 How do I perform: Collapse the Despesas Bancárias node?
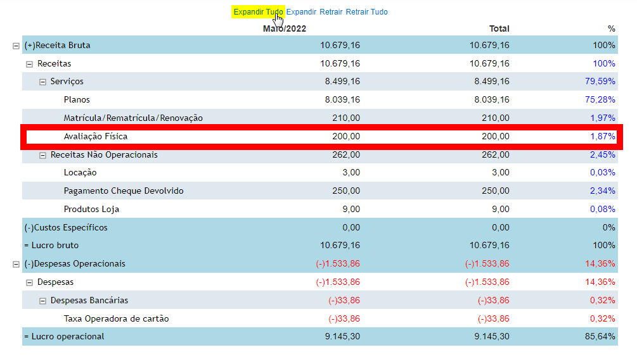tap(42, 301)
